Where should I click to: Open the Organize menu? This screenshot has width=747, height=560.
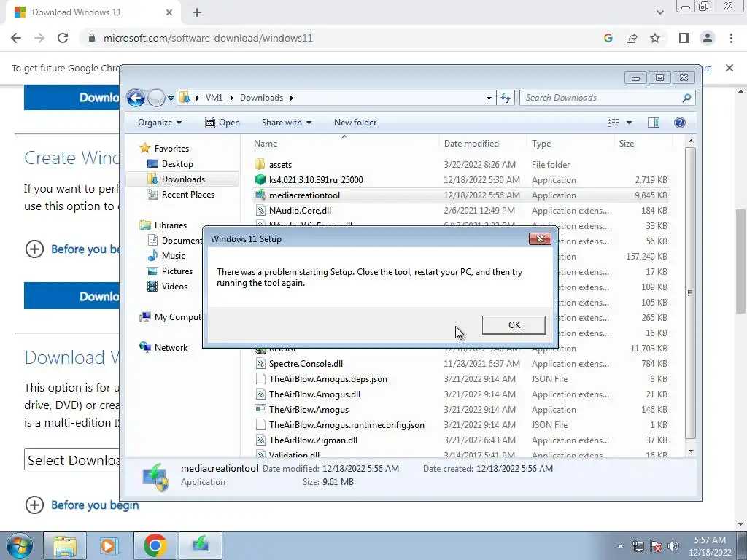click(160, 122)
